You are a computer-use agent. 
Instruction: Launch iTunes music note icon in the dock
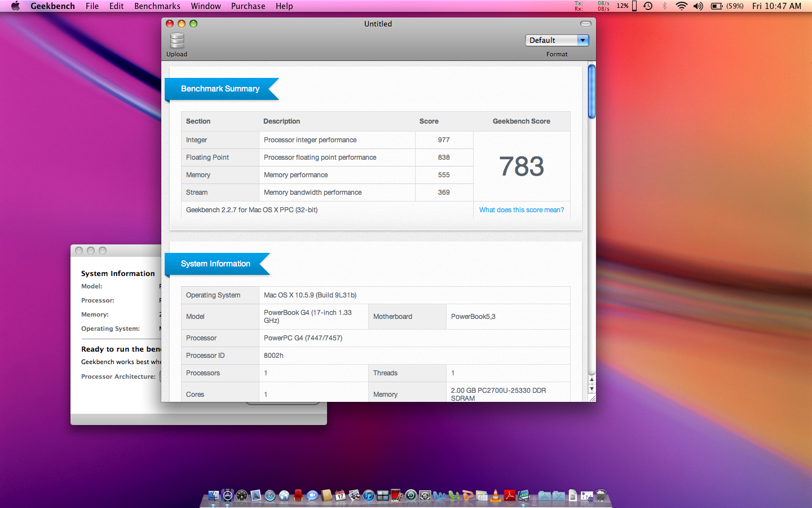(369, 496)
